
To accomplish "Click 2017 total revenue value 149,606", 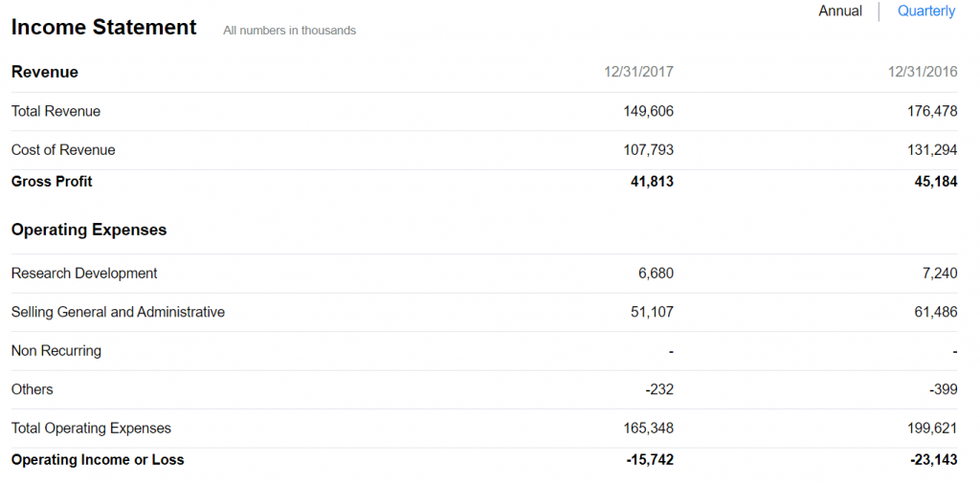I will click(648, 111).
